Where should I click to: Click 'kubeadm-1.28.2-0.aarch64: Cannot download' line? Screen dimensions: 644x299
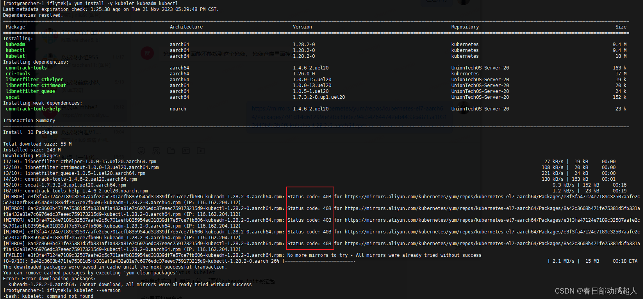(x=130, y=284)
